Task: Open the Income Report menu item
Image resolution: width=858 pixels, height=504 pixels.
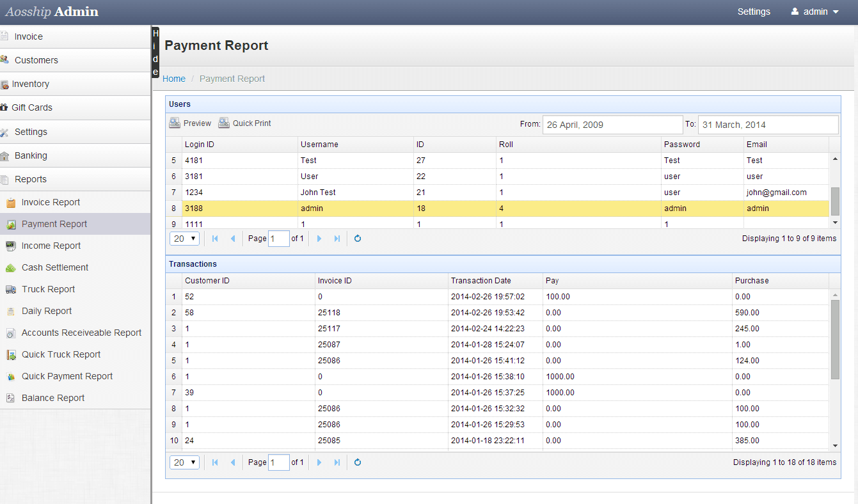Action: (x=75, y=246)
